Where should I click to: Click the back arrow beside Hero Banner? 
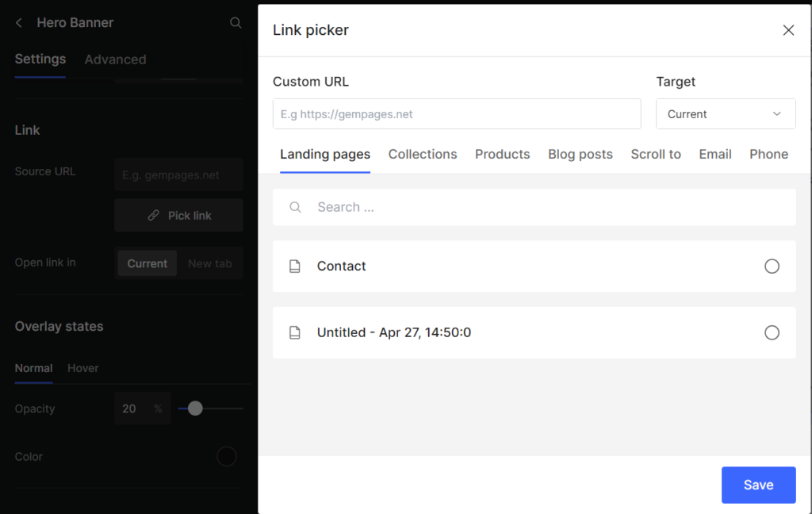click(x=19, y=23)
